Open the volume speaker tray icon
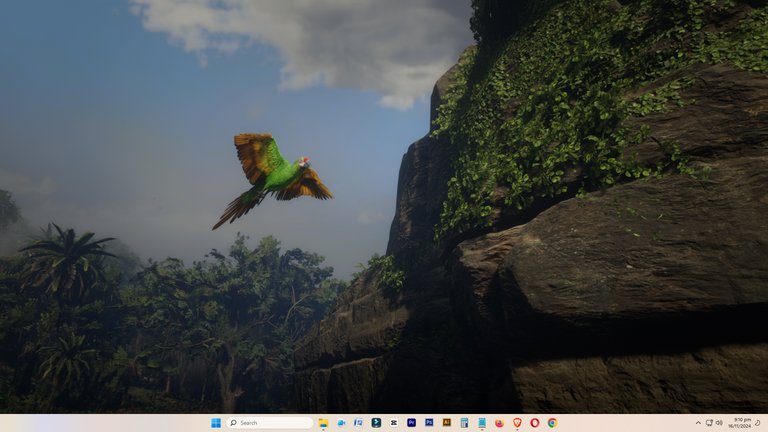Image resolution: width=768 pixels, height=432 pixels. point(719,423)
